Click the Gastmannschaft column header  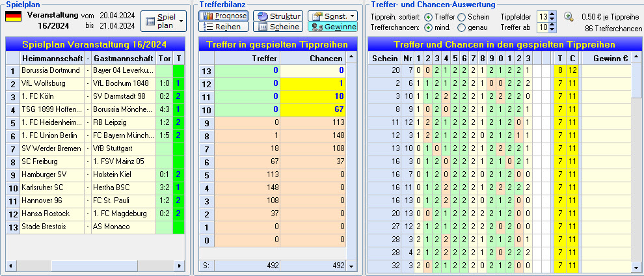[123, 59]
